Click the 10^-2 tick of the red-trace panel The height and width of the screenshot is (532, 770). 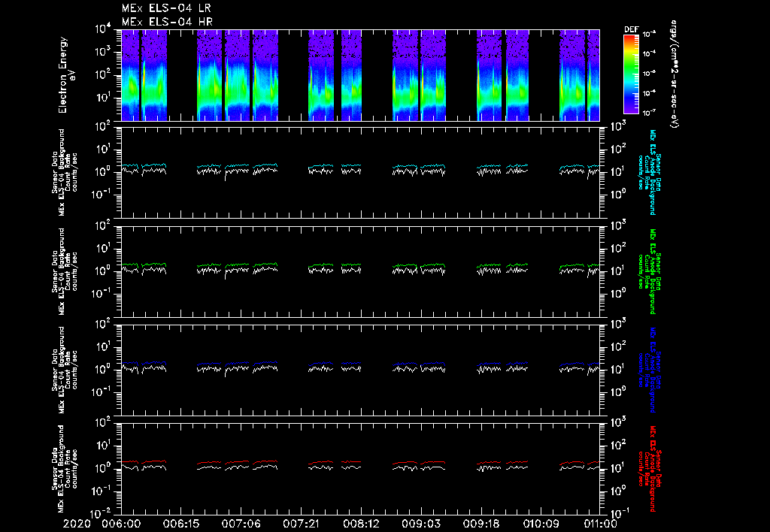(102, 514)
